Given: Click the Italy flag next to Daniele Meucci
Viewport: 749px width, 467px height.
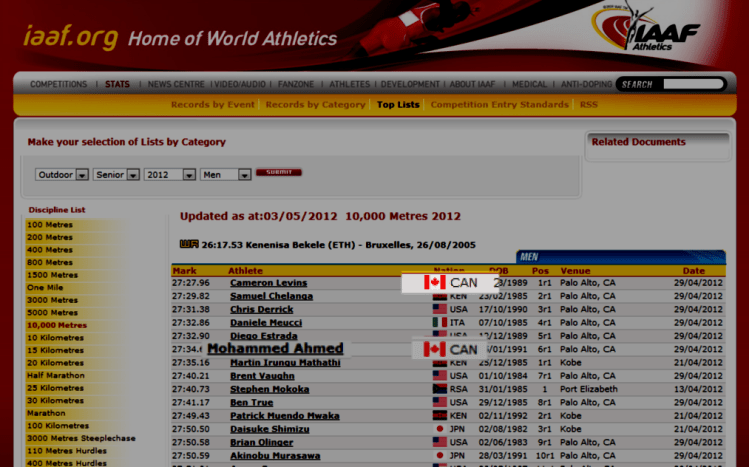Looking at the screenshot, I should (x=439, y=323).
